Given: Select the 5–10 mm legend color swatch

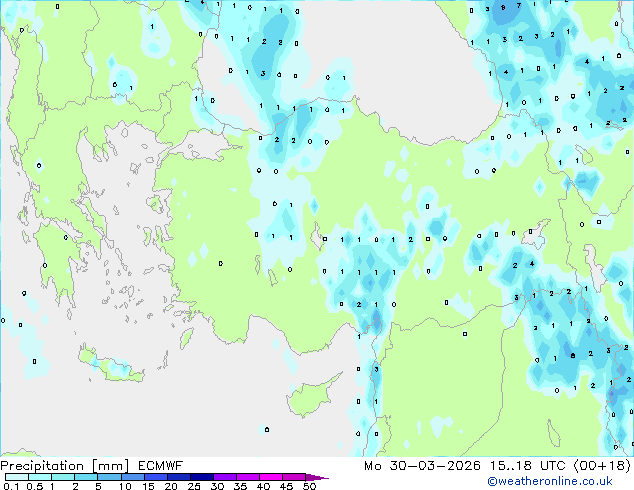Looking at the screenshot, I should tap(109, 477).
